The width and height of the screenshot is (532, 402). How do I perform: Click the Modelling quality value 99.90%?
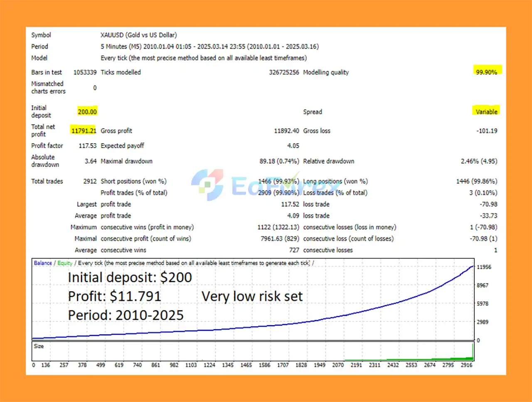click(x=486, y=72)
